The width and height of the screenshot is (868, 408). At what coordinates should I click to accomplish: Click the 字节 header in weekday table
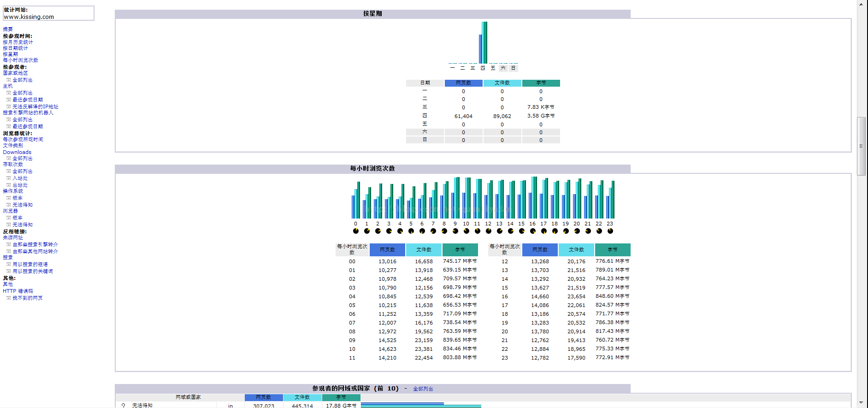pos(541,83)
